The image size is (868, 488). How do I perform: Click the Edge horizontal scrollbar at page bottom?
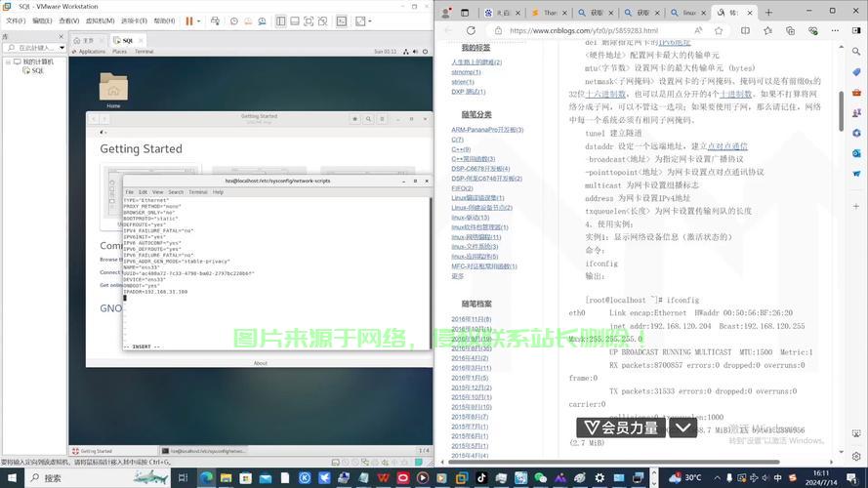pos(613,462)
